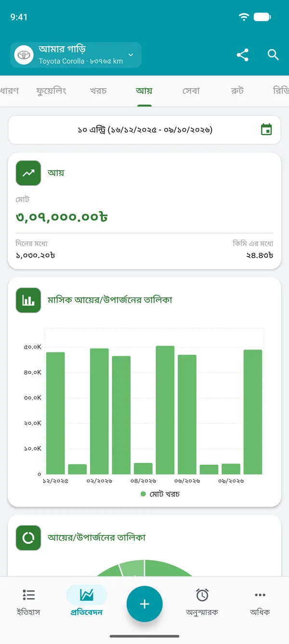This screenshot has width=289, height=644.
Task: Tap the donut chart icon of আয়ের/উপার্জনের তালিকা
Action: pos(28,538)
